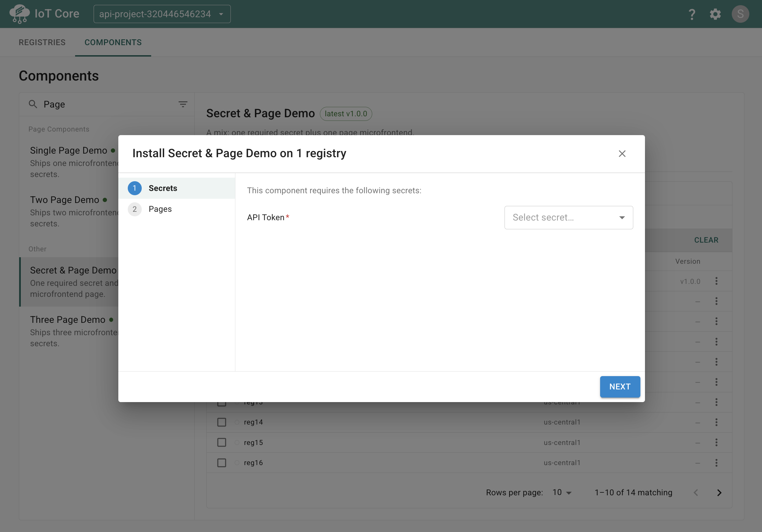
Task: Open the rows per page dropdown
Action: click(x=561, y=492)
